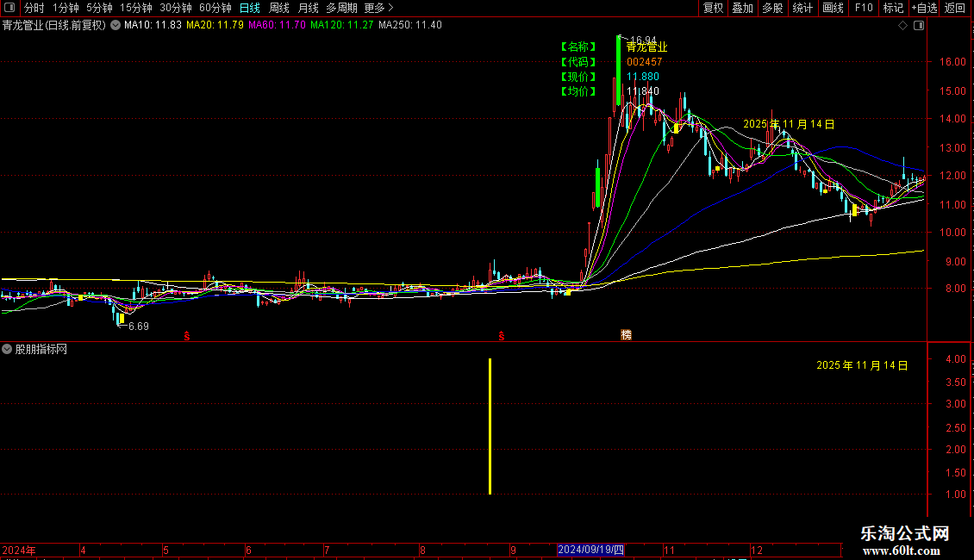974x560 pixels.
Task: Open the 多周期 multi-period view
Action: click(341, 8)
